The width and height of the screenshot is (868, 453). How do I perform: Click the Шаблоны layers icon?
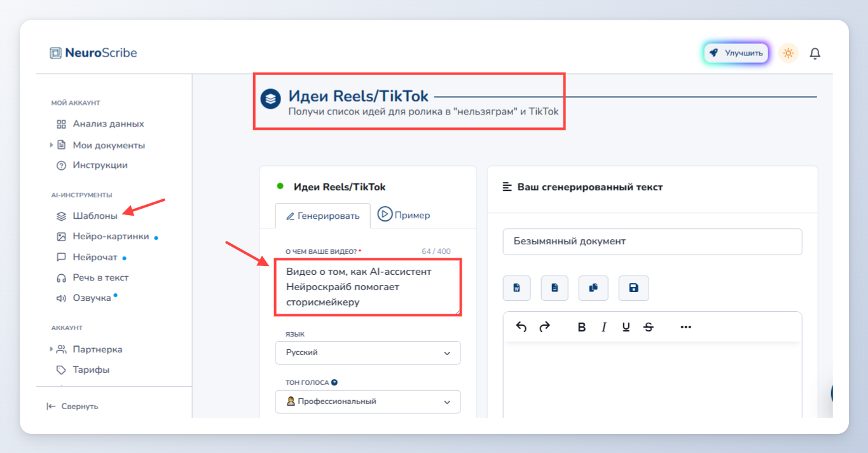point(62,216)
